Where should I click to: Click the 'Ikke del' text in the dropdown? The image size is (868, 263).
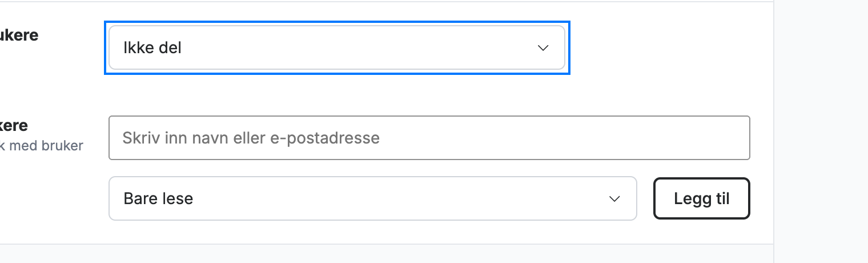[152, 48]
